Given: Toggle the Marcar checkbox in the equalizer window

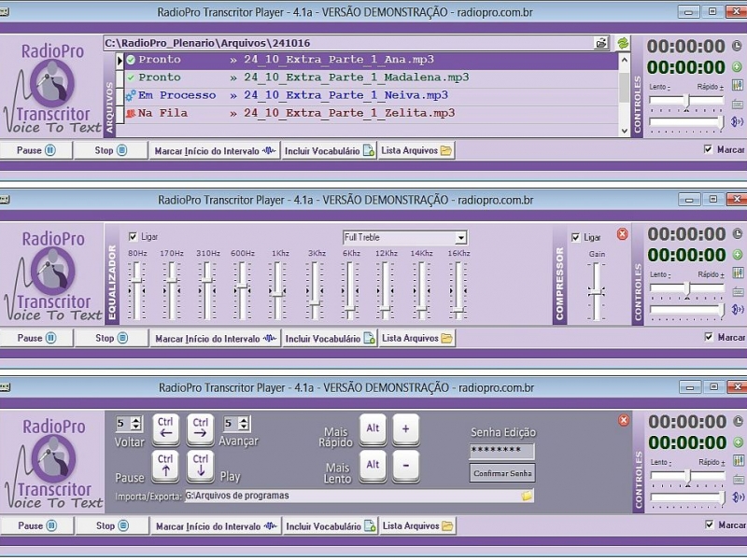Looking at the screenshot, I should click(709, 337).
